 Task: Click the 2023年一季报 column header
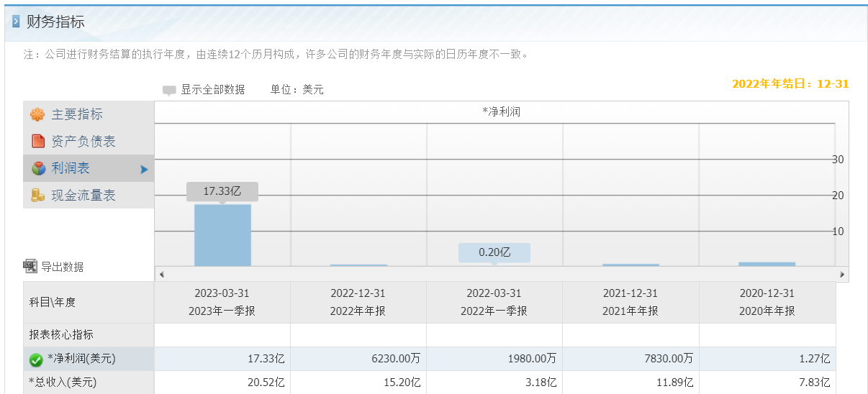pos(222,303)
